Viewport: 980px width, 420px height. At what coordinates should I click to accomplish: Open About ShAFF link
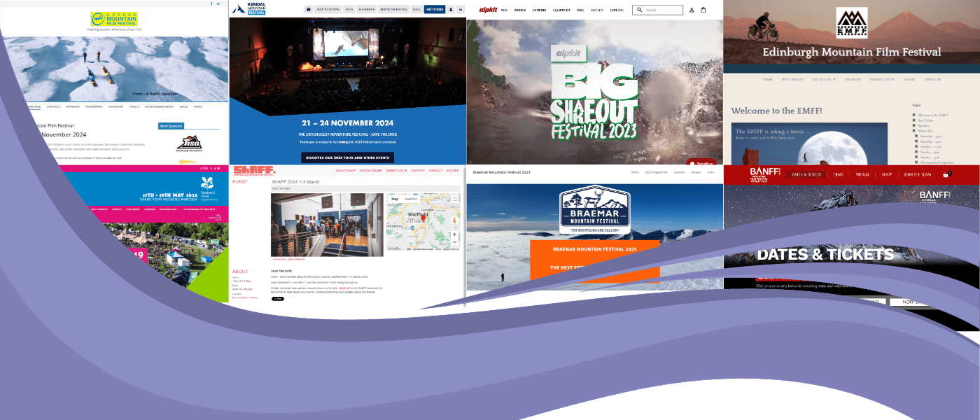[x=346, y=170]
